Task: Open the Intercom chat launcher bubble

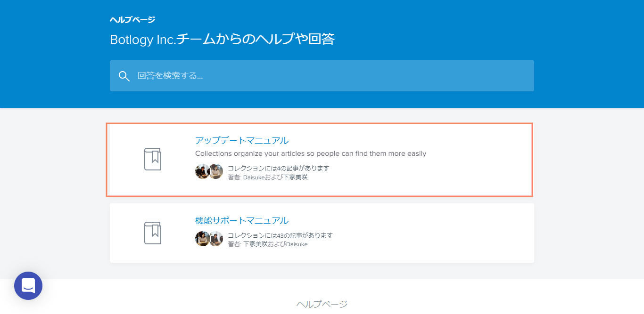Action: click(x=28, y=286)
